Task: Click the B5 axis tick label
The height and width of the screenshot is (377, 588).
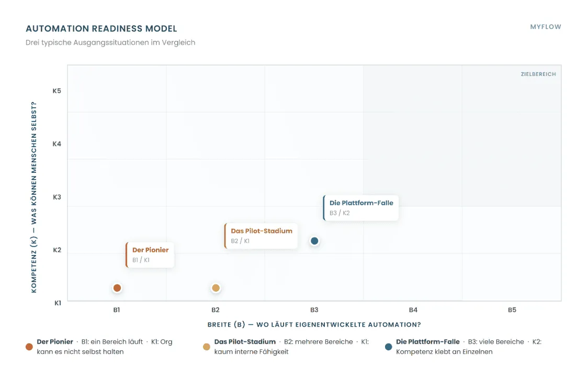Action: coord(512,310)
